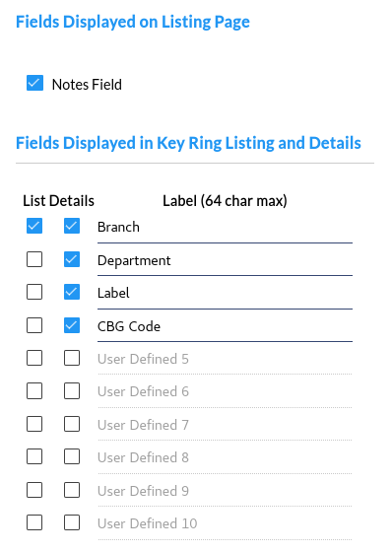Check the Details box for User Defined 7
This screenshot has width=392, height=552.
[x=72, y=424]
